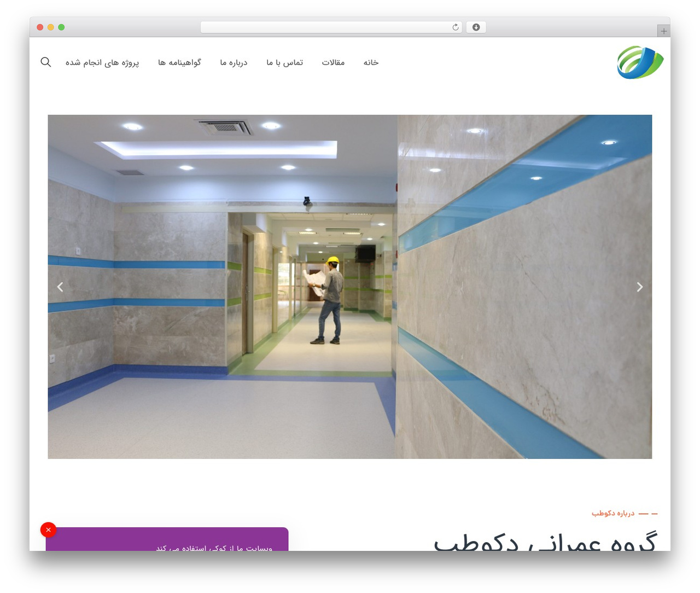700x593 pixels.
Task: Minimize the window with yellow button
Action: click(x=51, y=27)
